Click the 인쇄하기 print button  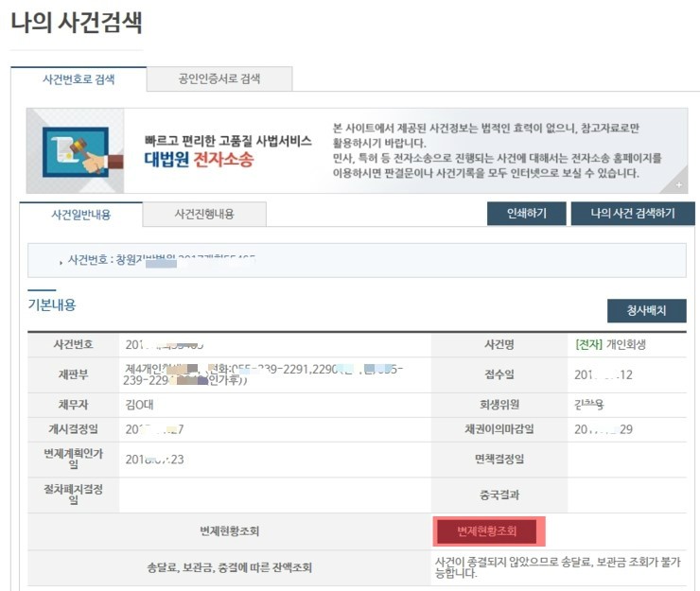click(x=527, y=214)
